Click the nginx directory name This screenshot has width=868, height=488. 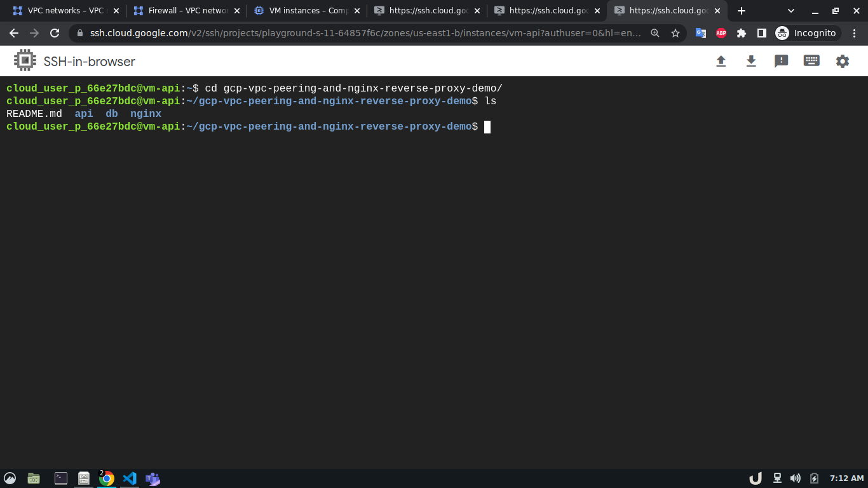146,114
